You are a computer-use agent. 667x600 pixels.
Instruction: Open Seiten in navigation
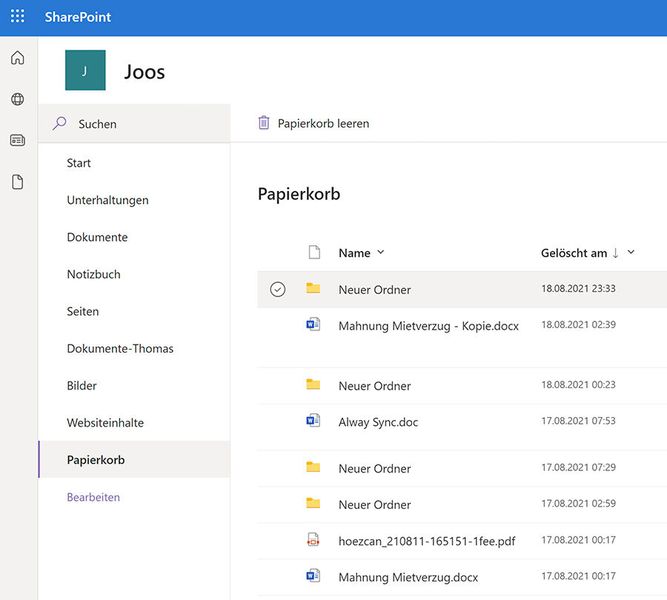pos(83,311)
